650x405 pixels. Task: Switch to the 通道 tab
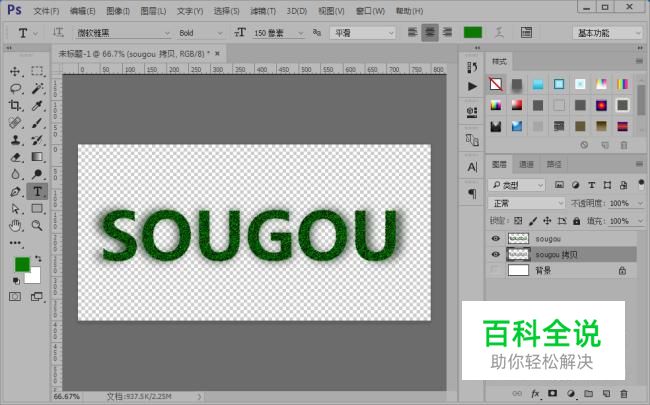click(526, 165)
